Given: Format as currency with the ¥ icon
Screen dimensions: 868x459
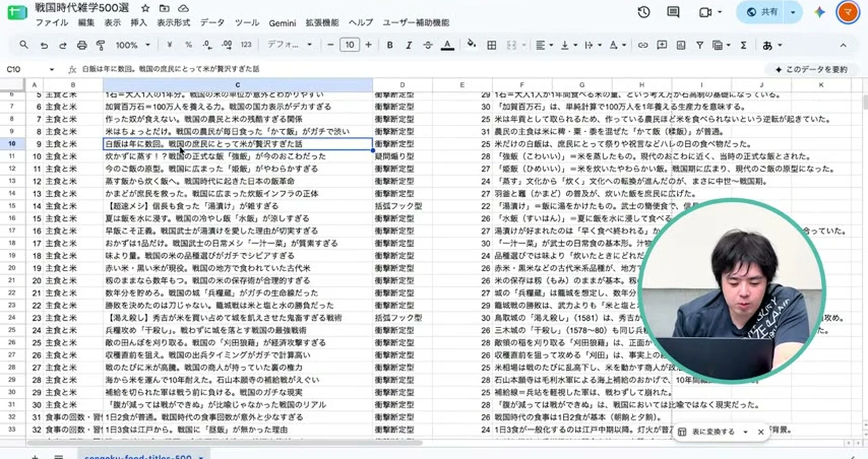Looking at the screenshot, I should 170,45.
